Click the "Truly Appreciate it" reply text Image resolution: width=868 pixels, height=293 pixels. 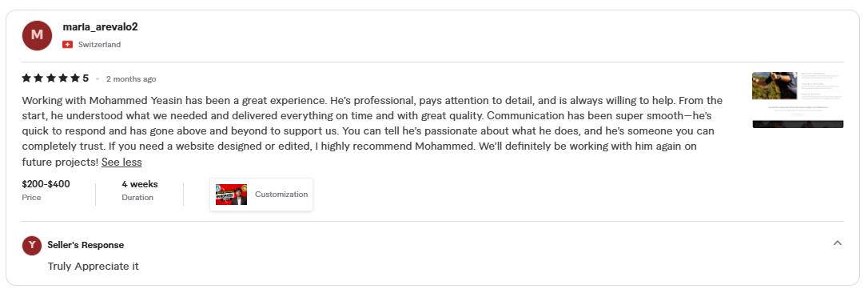[x=93, y=267]
